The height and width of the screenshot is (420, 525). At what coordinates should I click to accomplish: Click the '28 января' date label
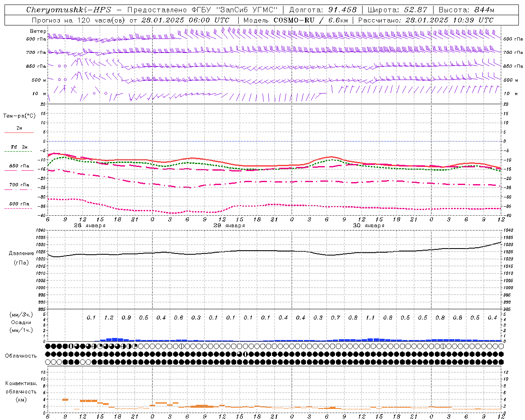90,226
